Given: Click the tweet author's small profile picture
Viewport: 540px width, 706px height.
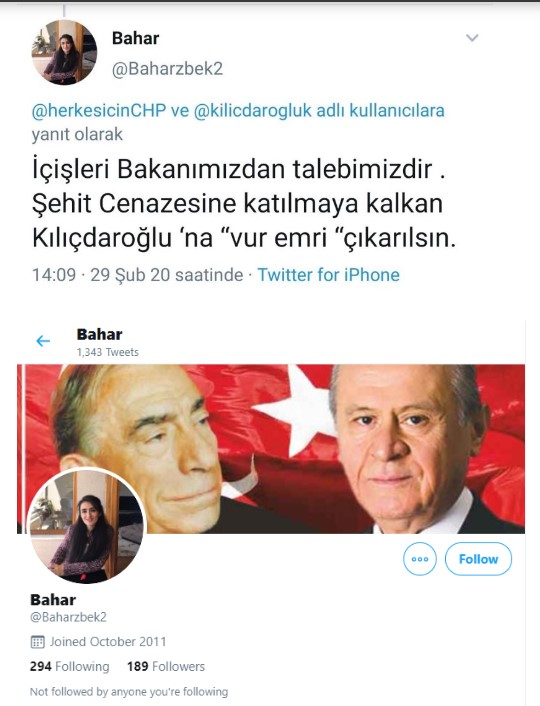Looking at the screenshot, I should tap(64, 52).
